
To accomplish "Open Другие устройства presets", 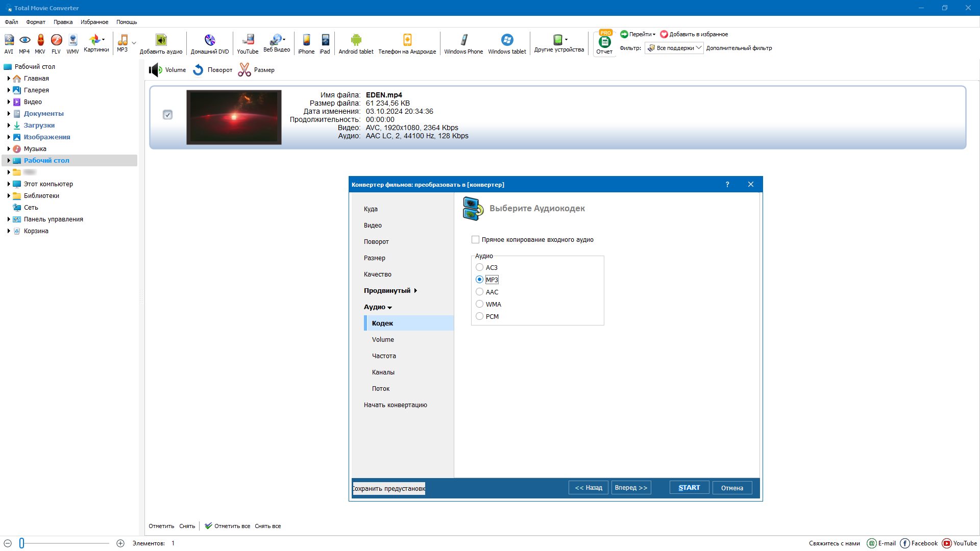I will coord(559,43).
